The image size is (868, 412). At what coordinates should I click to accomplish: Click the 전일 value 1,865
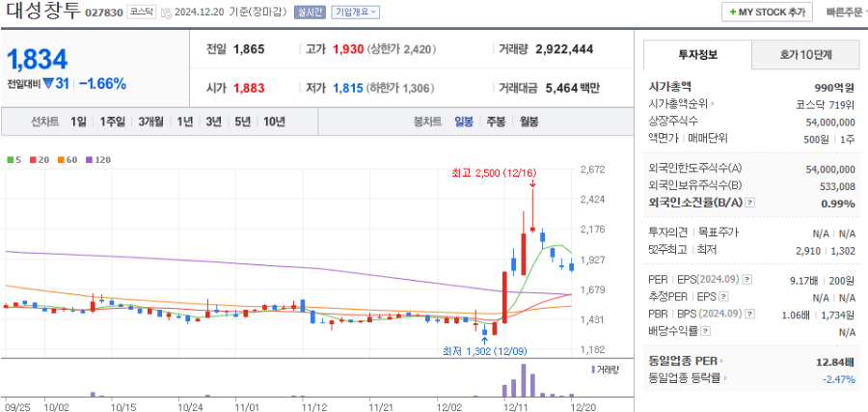[249, 49]
